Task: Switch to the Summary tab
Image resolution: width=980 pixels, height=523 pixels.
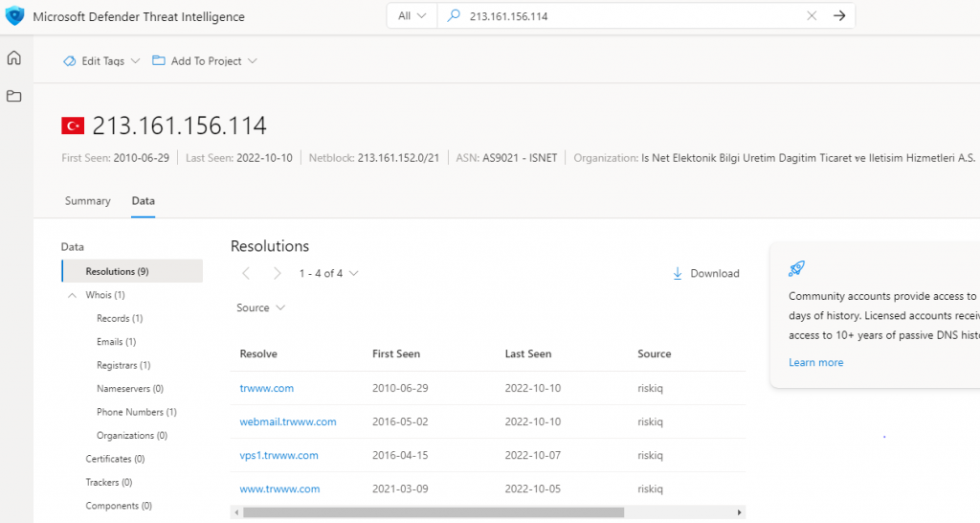Action: pos(87,201)
